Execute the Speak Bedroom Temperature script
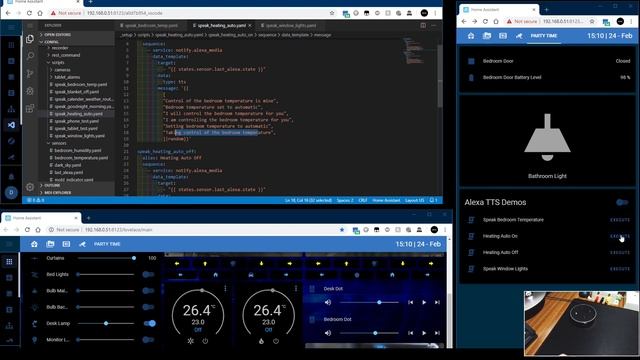This screenshot has width=640, height=360. [x=620, y=220]
